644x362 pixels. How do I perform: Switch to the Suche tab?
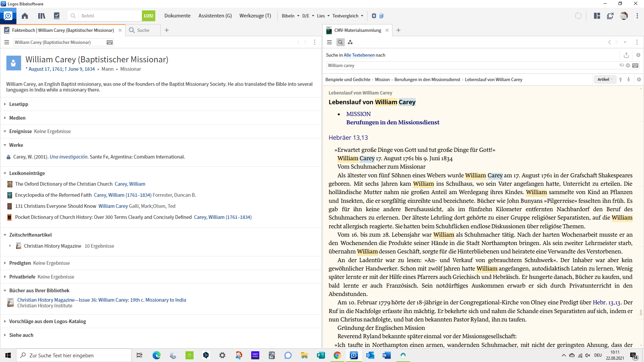coord(143,30)
